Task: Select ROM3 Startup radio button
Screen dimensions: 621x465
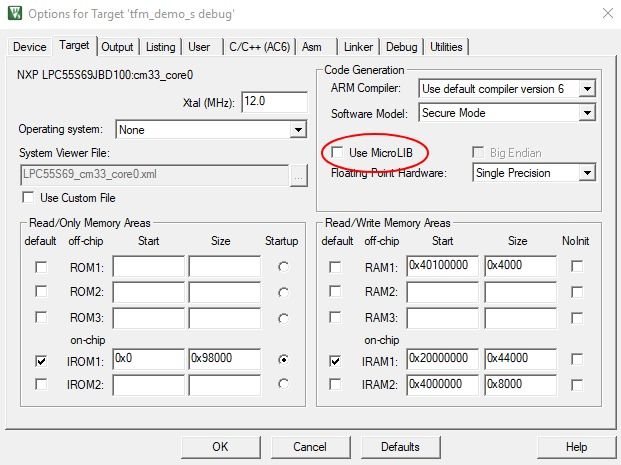Action: tap(283, 318)
